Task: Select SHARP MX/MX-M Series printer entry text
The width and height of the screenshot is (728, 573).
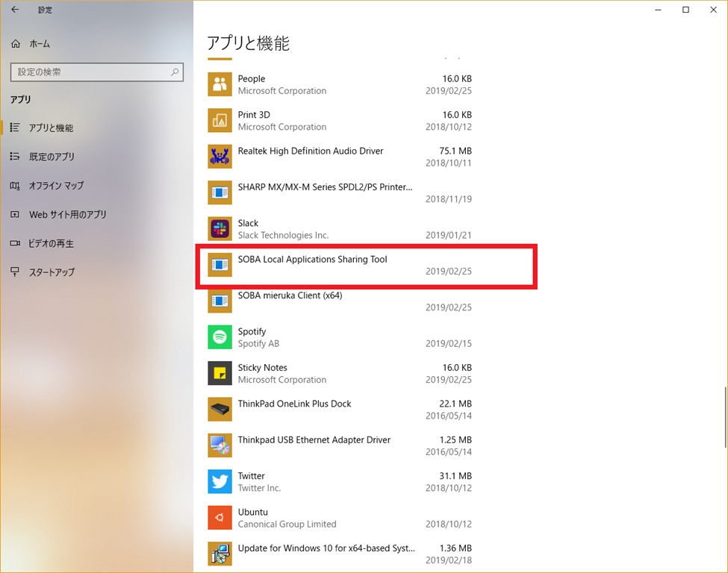Action: (x=325, y=187)
